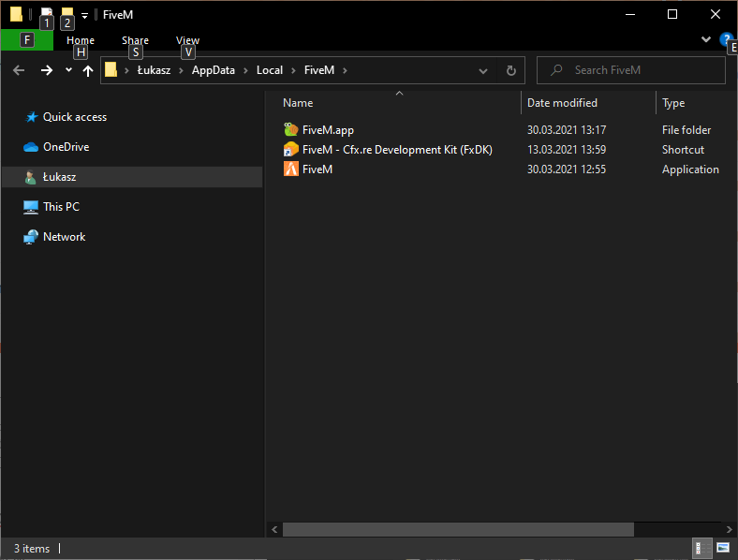This screenshot has width=738, height=560.
Task: Click date 13.03.2021 13:59
Action: point(567,150)
